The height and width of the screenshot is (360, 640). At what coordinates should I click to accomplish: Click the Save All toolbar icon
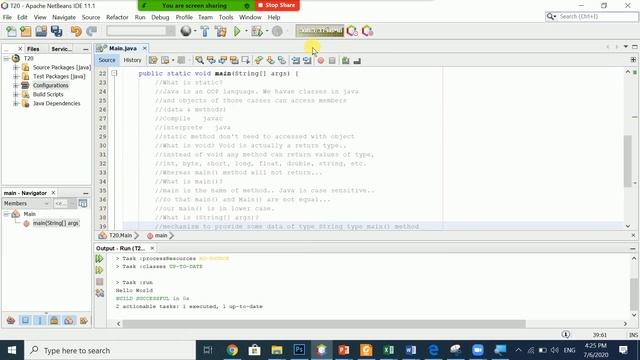click(56, 31)
